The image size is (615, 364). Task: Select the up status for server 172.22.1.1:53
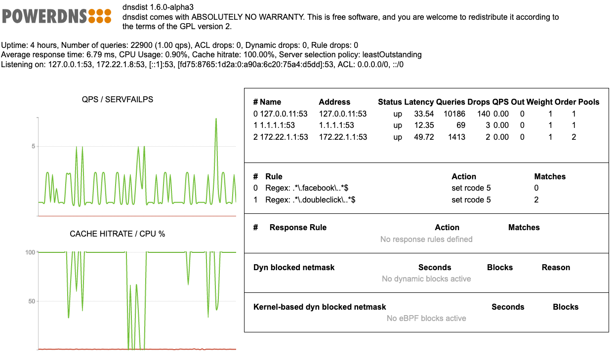397,137
